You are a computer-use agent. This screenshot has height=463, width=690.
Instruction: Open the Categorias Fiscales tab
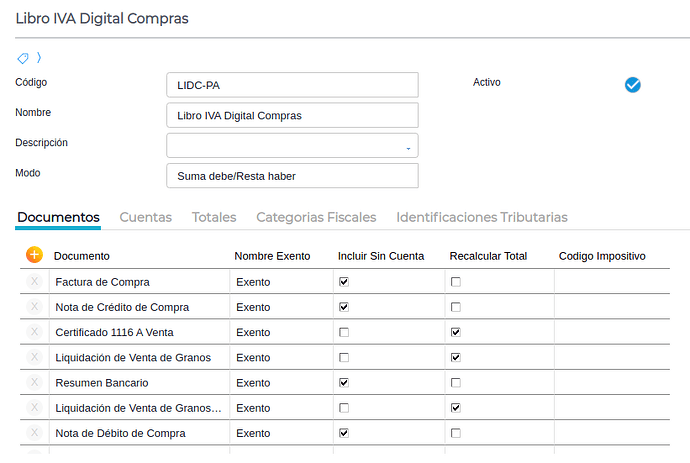point(316,217)
